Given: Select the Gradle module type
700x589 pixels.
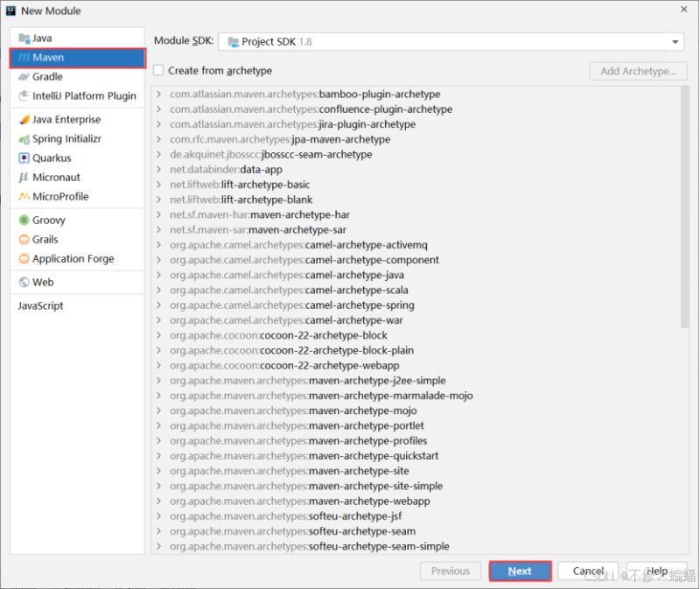Looking at the screenshot, I should pyautogui.click(x=48, y=76).
